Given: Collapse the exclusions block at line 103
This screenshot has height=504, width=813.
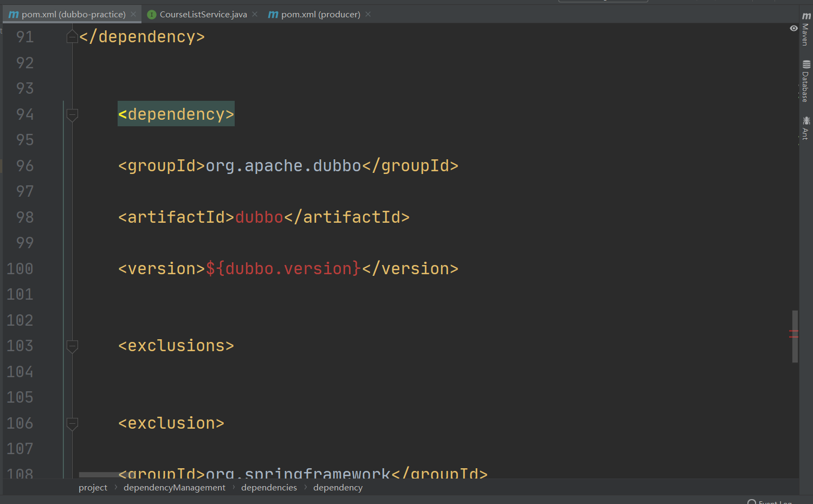Looking at the screenshot, I should (72, 346).
